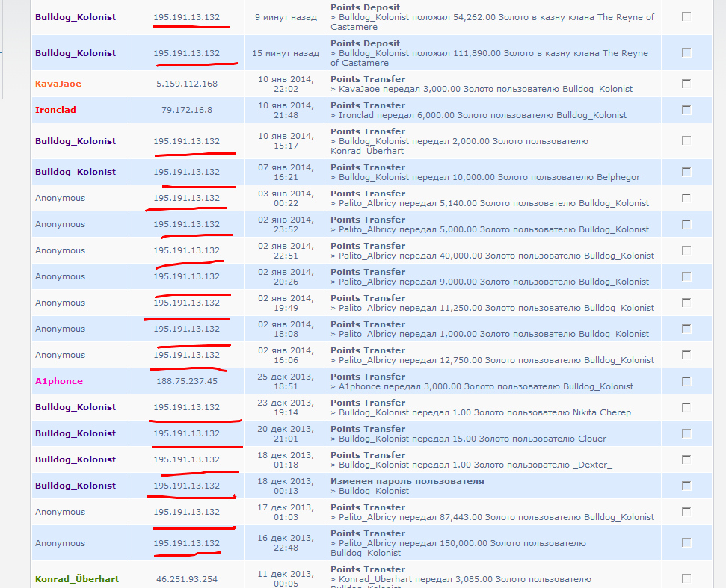726x588 pixels.
Task: Open KavaJaoe user profile link
Action: coord(58,84)
